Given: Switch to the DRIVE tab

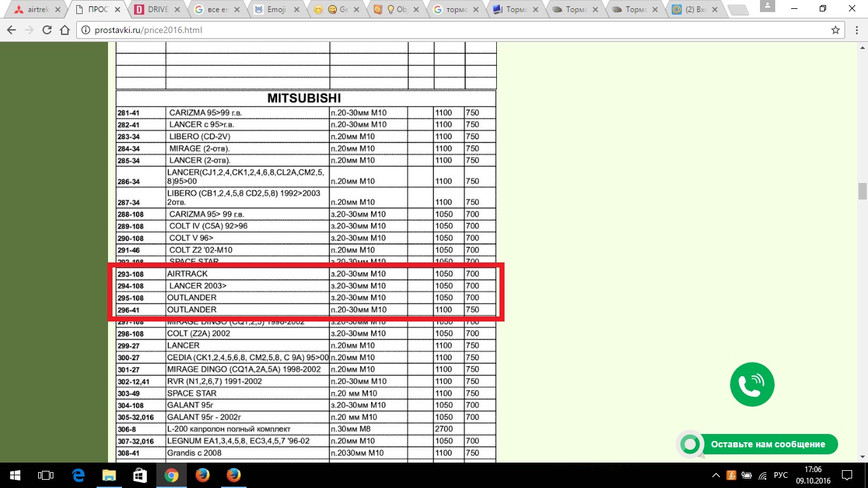Looking at the screenshot, I should [158, 10].
